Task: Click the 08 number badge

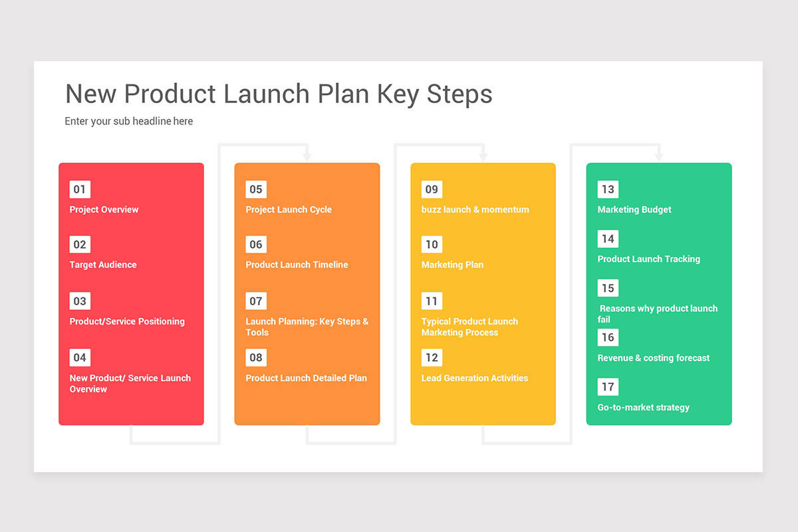Action: point(256,358)
